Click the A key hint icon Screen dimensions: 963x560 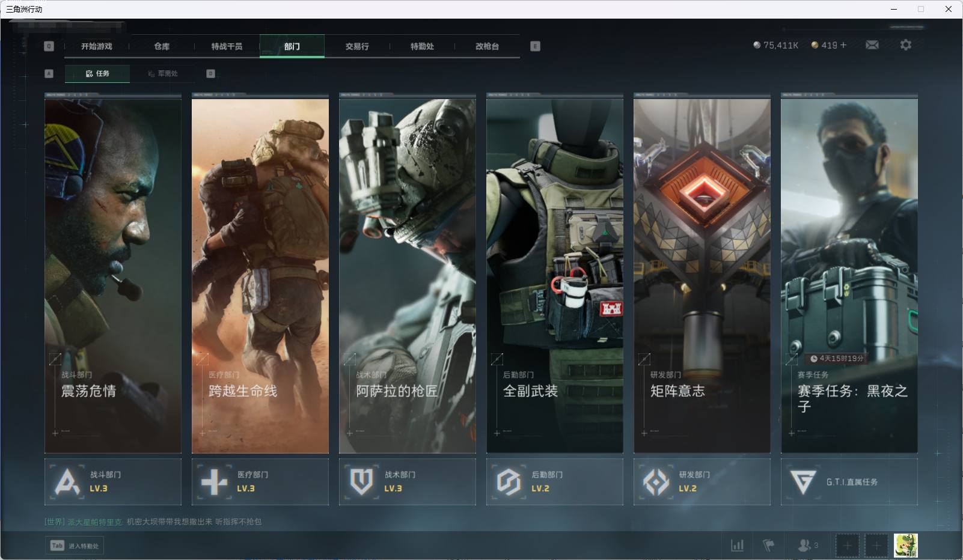click(x=49, y=73)
